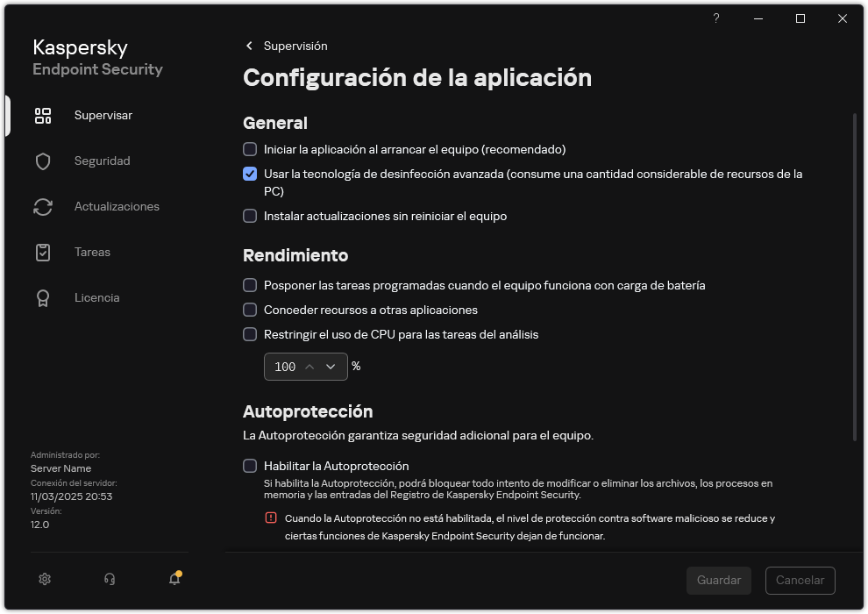Disable advanced disinfection technology

point(250,174)
